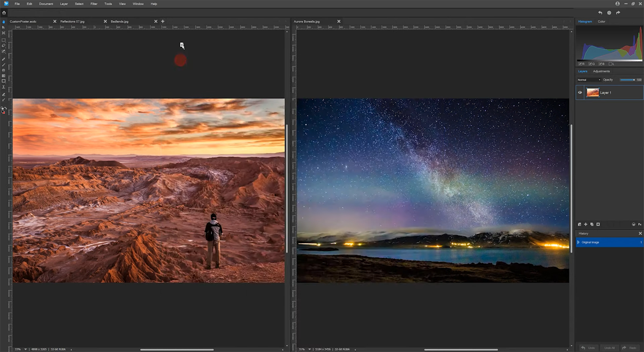
Task: Open zoom dropdown for Aurora Borealis image
Action: click(309, 349)
